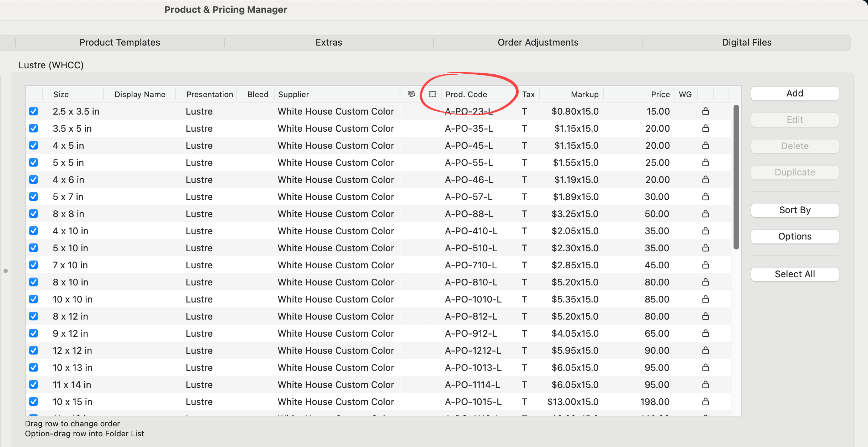Switch to the Extras tab
This screenshot has width=868, height=447.
click(x=329, y=42)
